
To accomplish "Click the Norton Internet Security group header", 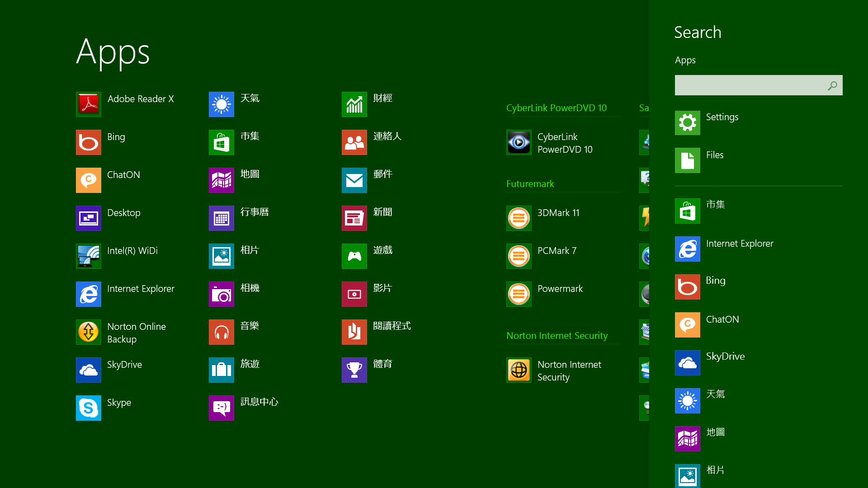I will click(557, 336).
